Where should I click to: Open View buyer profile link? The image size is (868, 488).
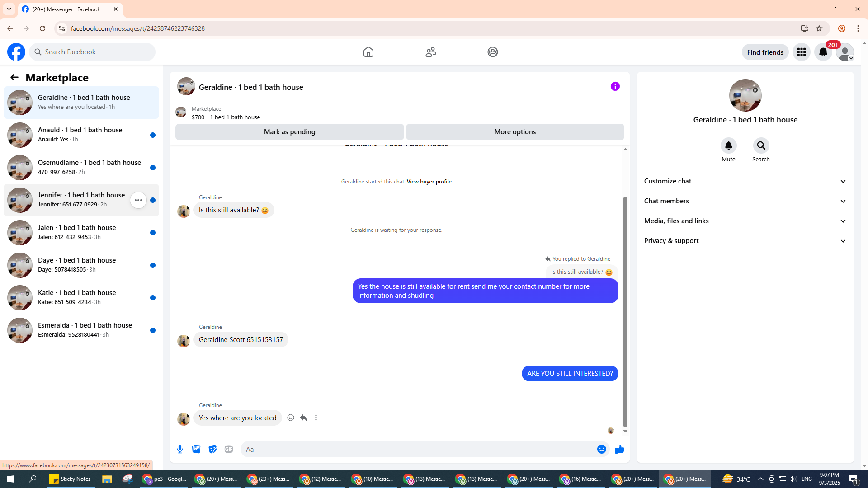coord(429,182)
